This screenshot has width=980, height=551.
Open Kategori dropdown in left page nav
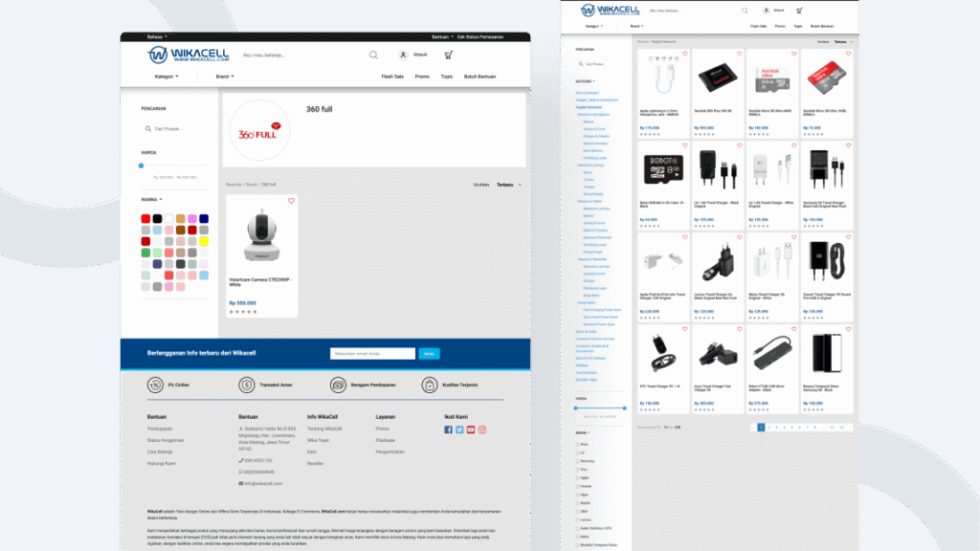click(x=167, y=77)
